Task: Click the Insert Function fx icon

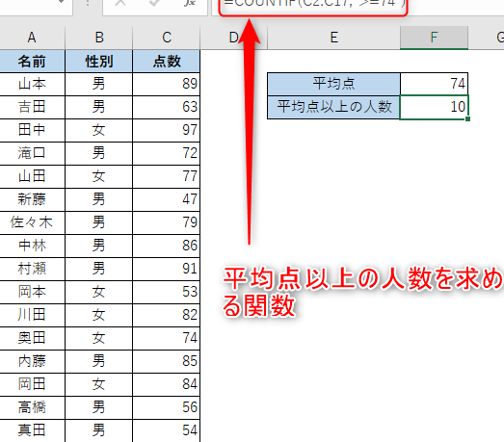Action: pyautogui.click(x=190, y=3)
